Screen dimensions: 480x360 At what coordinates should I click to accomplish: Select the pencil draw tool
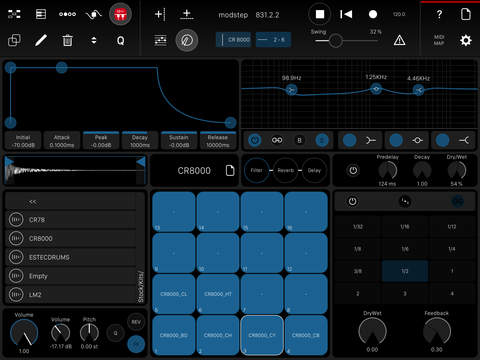point(41,40)
